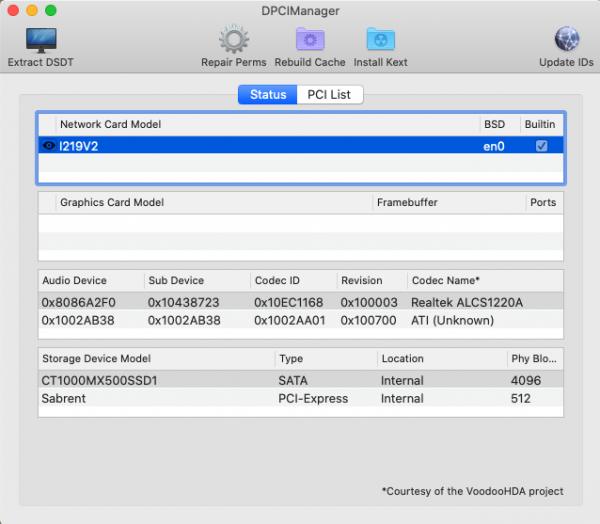600x524 pixels.
Task: Click the Extract DSDT monitor icon
Action: 40,40
